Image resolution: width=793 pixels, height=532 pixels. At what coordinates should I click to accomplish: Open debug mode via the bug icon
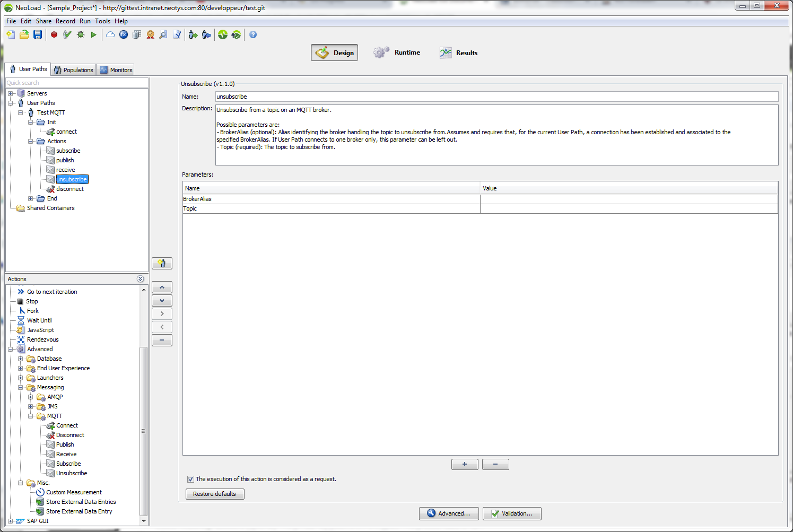[81, 35]
